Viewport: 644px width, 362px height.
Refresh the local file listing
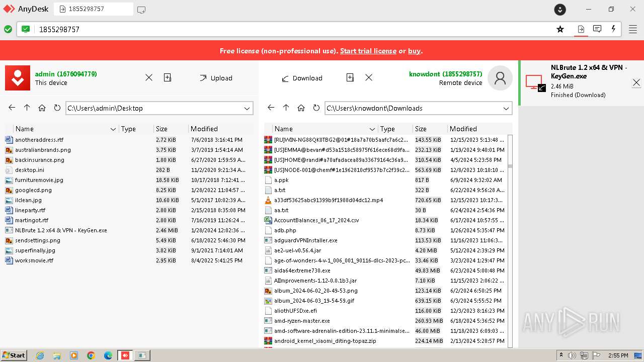click(57, 108)
